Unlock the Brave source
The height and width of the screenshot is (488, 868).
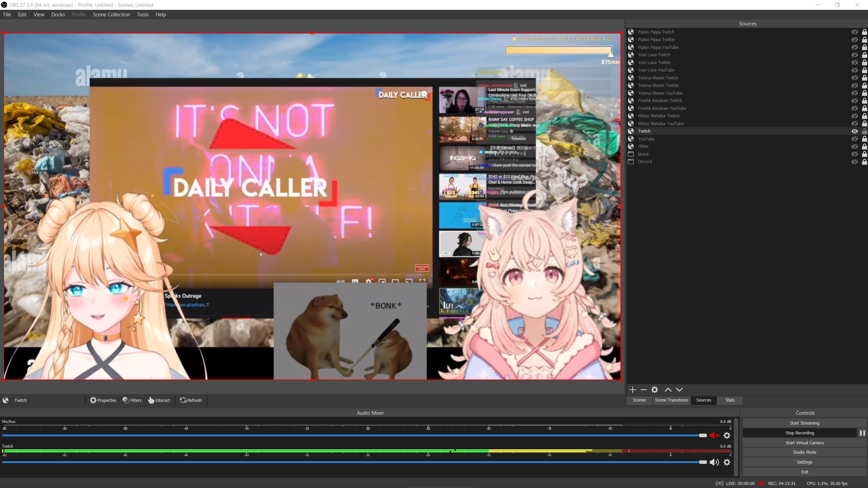(x=864, y=154)
